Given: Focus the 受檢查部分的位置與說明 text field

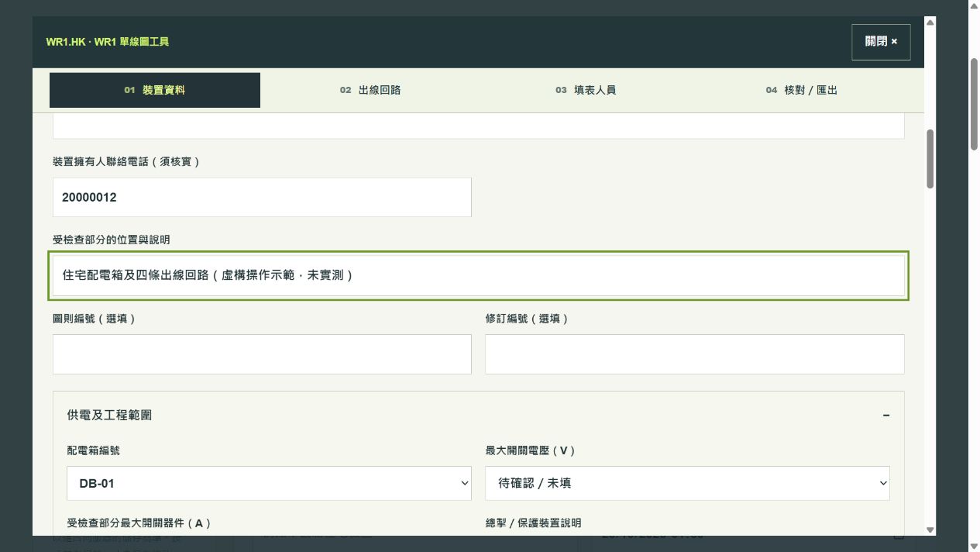Looking at the screenshot, I should 479,275.
